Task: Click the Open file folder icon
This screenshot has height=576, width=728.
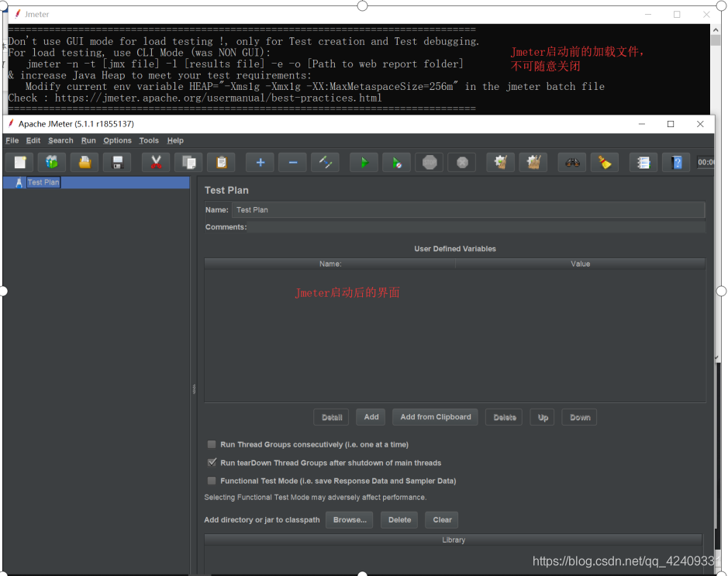Action: click(85, 163)
